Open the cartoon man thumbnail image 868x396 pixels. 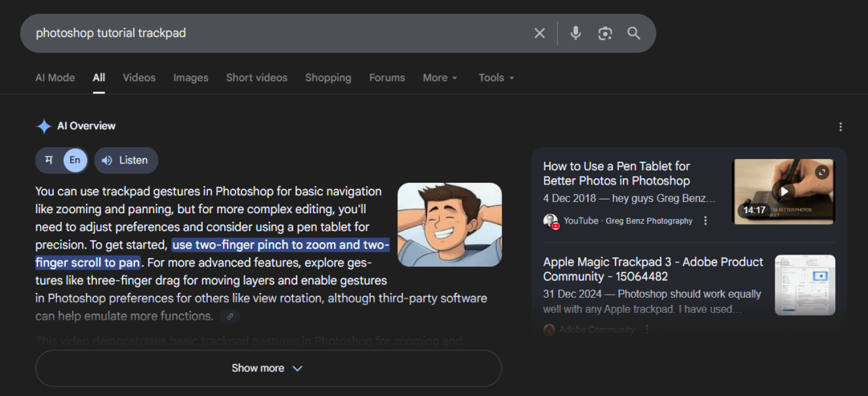click(449, 225)
